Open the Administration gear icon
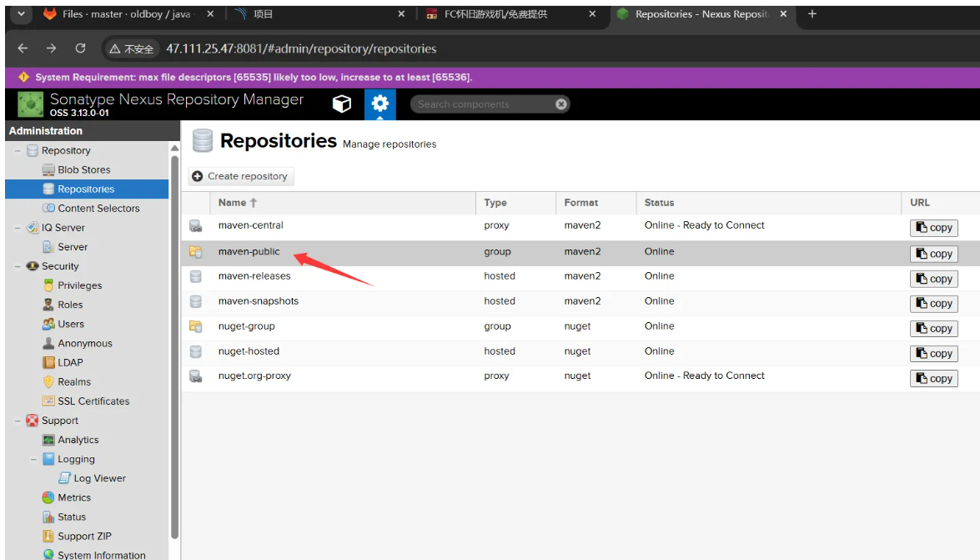This screenshot has width=980, height=560. pos(380,103)
